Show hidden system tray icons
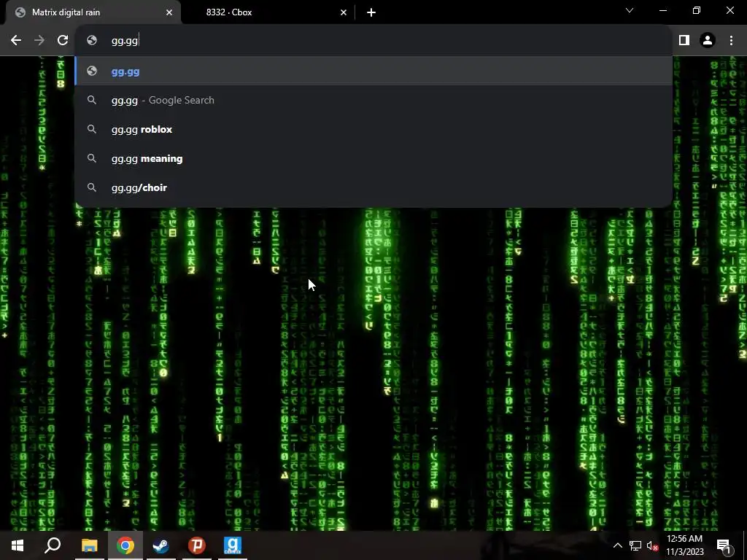The image size is (747, 560). pos(617,545)
